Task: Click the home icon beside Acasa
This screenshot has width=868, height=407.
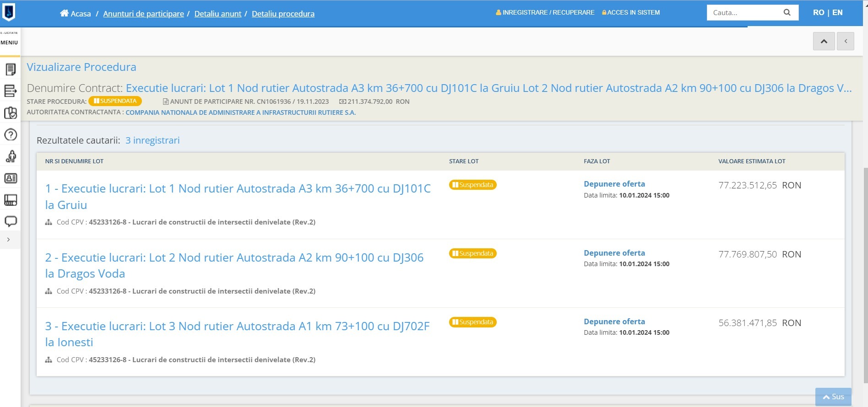Action: tap(64, 13)
